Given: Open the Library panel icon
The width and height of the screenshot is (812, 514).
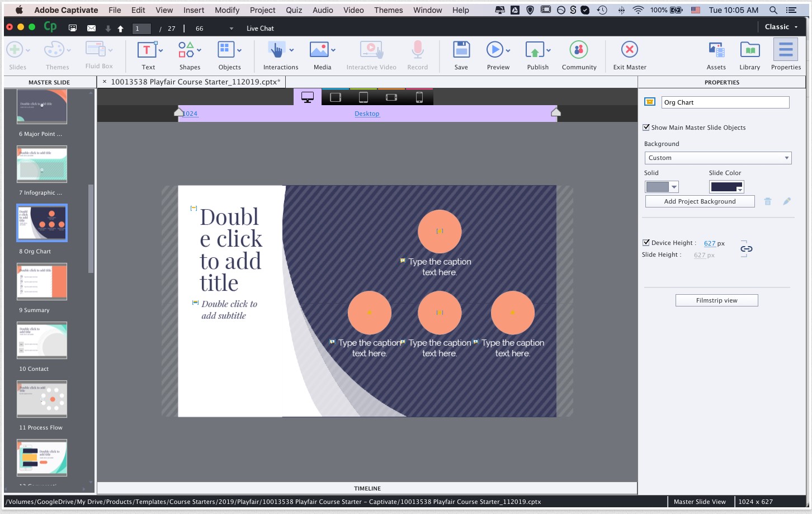Looking at the screenshot, I should (x=749, y=50).
